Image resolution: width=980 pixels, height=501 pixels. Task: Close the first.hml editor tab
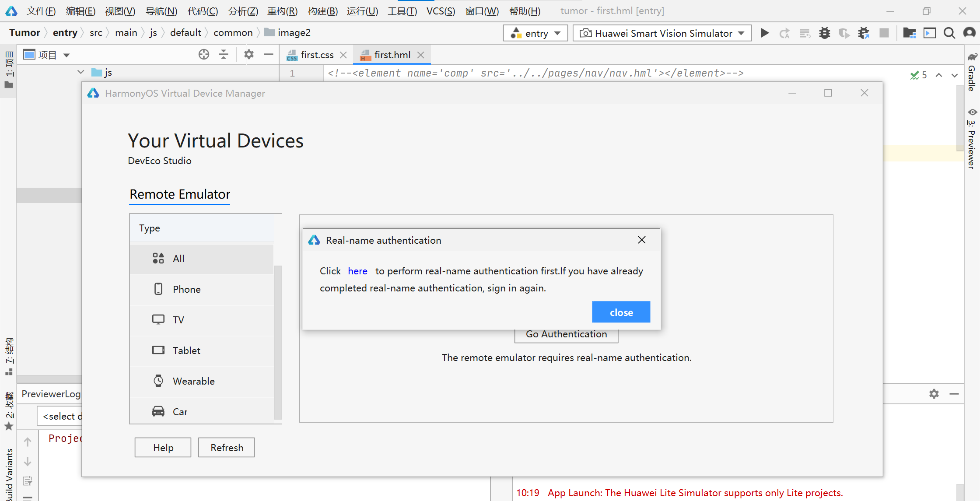pyautogui.click(x=420, y=55)
